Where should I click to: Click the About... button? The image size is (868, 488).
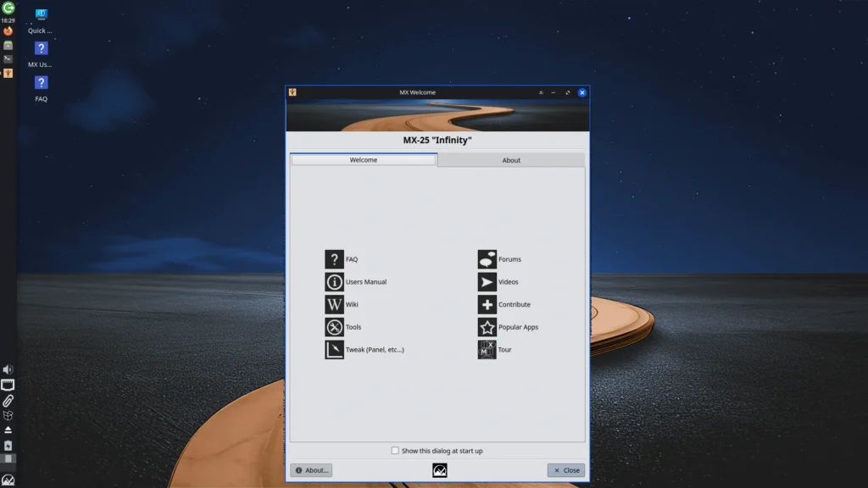[311, 470]
